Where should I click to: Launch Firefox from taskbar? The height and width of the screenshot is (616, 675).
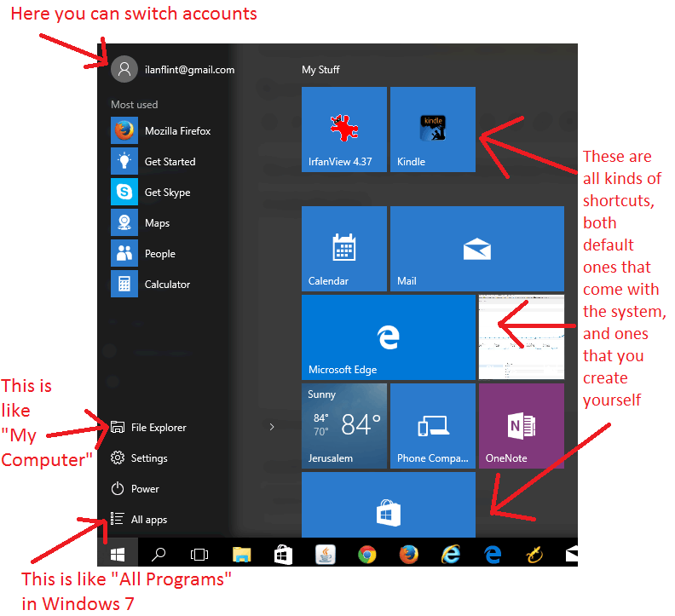(x=409, y=555)
